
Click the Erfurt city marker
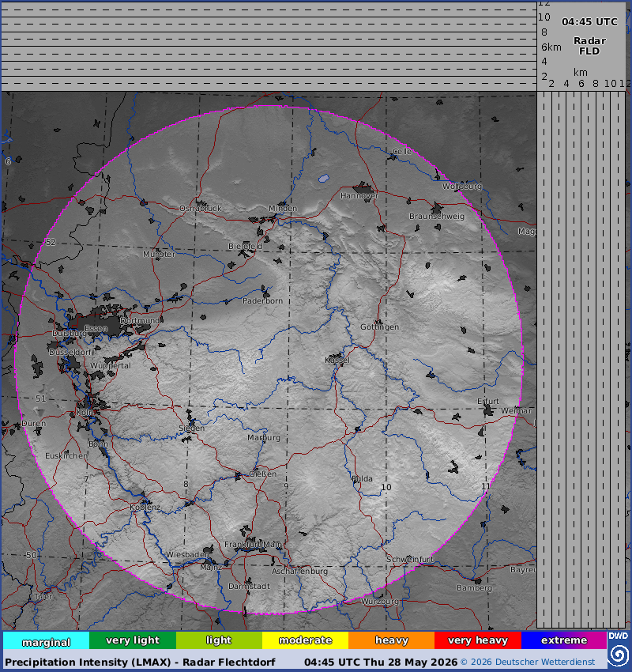point(488,410)
